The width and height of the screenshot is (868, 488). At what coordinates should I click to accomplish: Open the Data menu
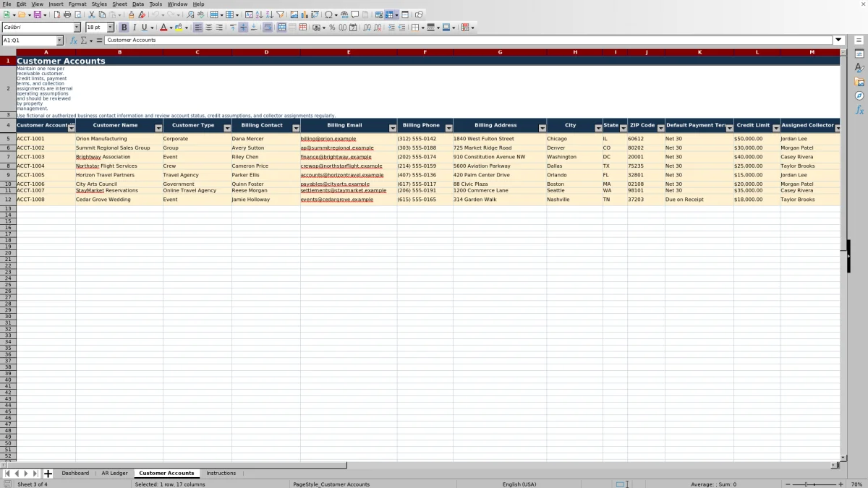click(137, 4)
